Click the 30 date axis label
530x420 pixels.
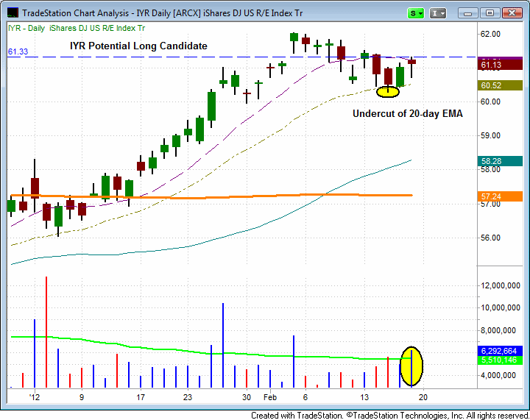point(247,397)
